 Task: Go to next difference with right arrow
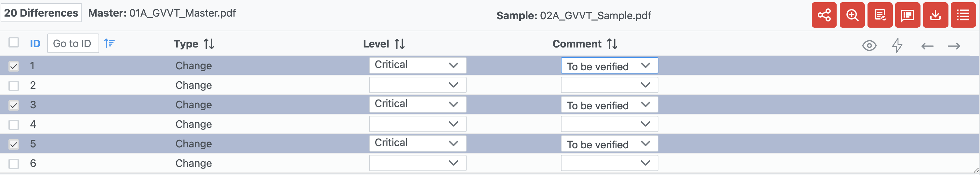pos(954,46)
